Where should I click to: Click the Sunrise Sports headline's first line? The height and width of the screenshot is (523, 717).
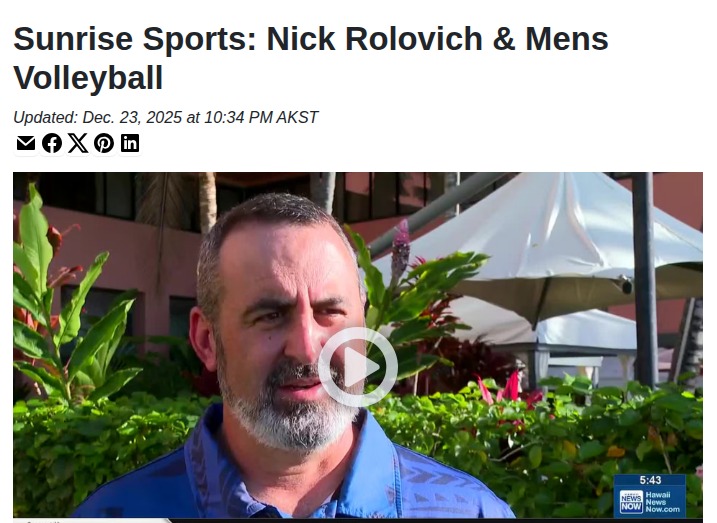click(x=310, y=39)
